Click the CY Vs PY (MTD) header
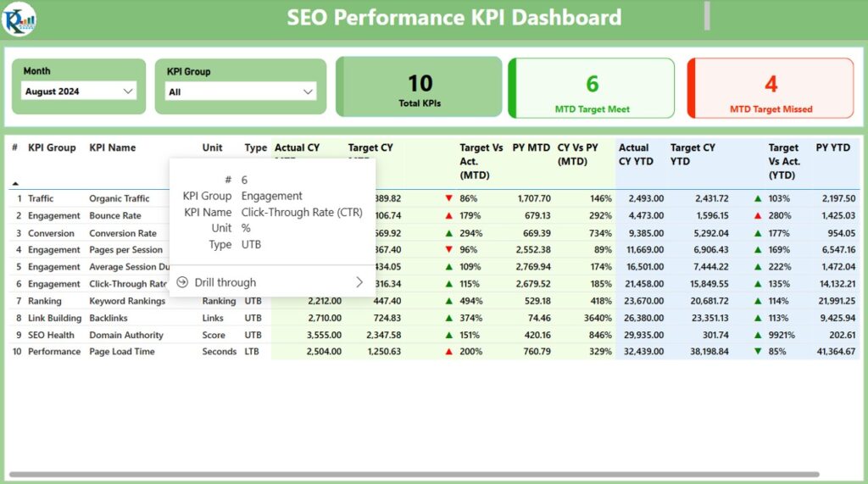Viewport: 868px width, 484px height. click(577, 154)
